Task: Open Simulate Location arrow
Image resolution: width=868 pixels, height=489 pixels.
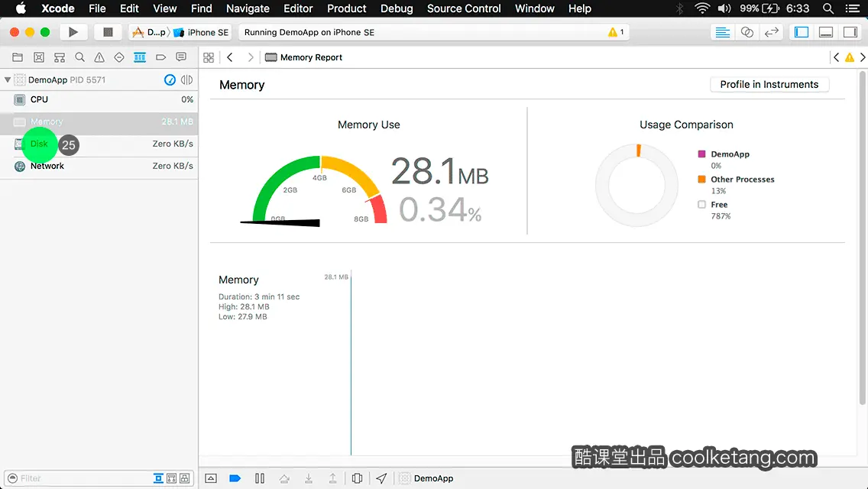Action: (381, 478)
